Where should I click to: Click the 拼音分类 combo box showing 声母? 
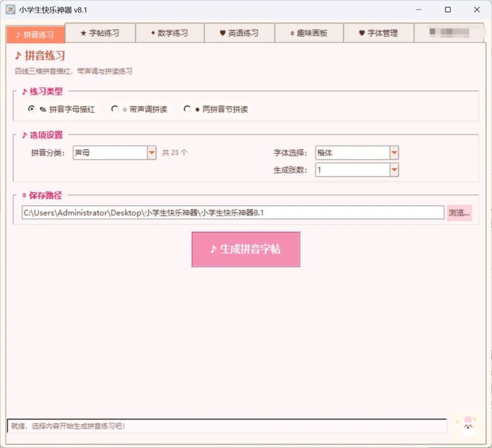(114, 153)
